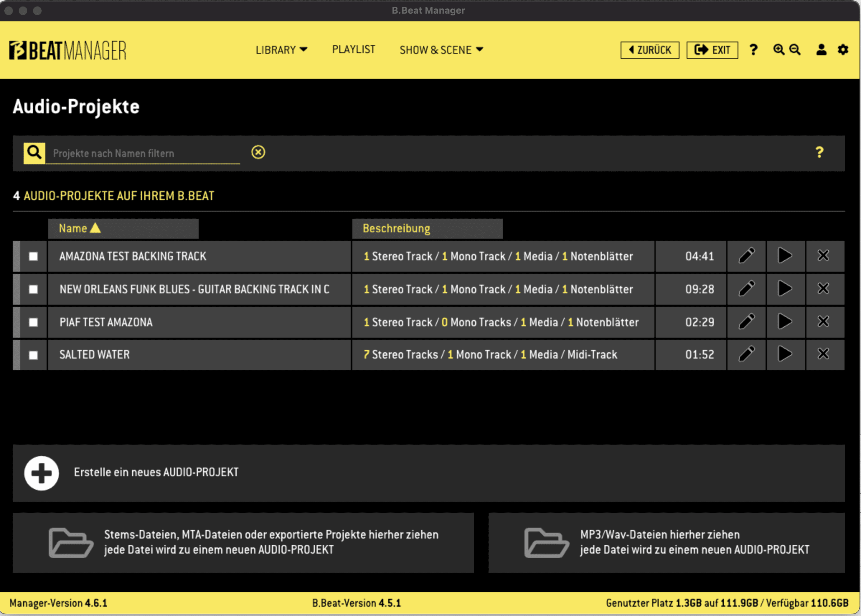The image size is (861, 616).
Task: Open the SHOW & SCENE dropdown
Action: click(x=441, y=50)
